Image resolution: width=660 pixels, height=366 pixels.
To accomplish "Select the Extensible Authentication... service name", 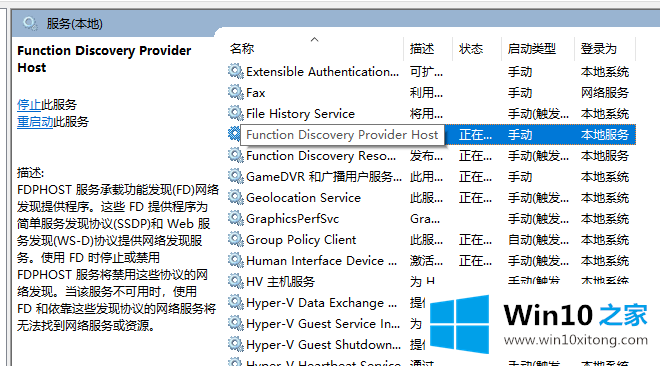I will point(322,72).
